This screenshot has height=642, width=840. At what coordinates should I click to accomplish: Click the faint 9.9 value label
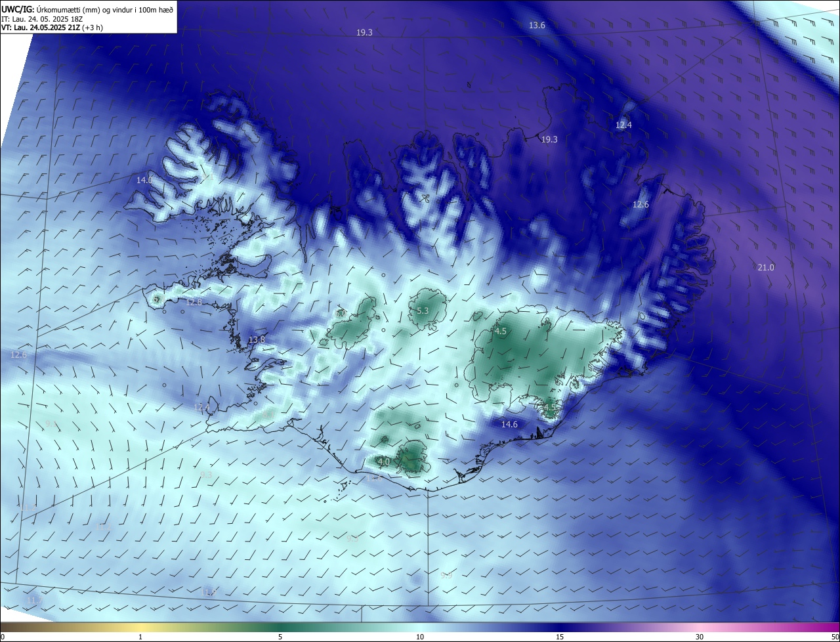click(x=446, y=575)
